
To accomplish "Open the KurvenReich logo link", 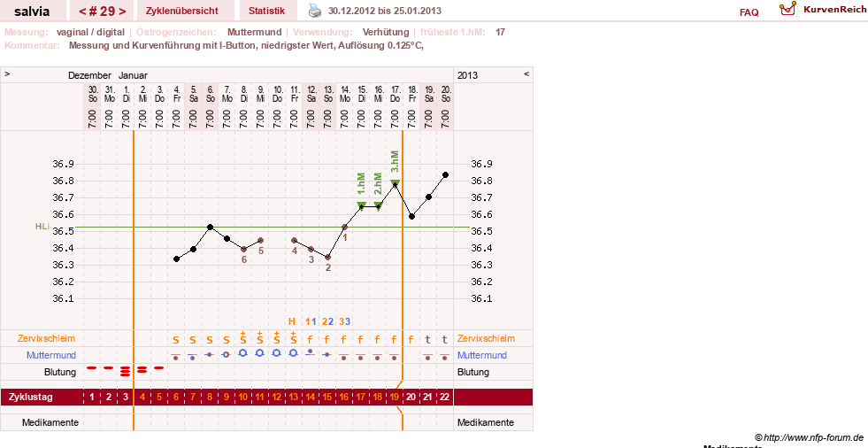I will [x=823, y=10].
